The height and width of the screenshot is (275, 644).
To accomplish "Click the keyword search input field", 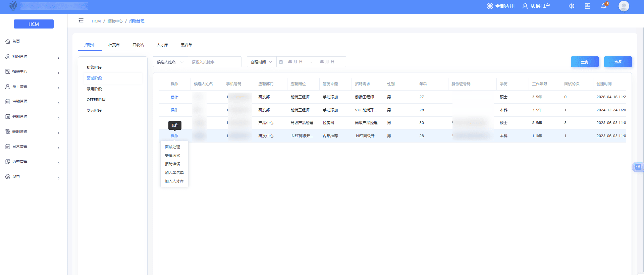I will click(215, 62).
